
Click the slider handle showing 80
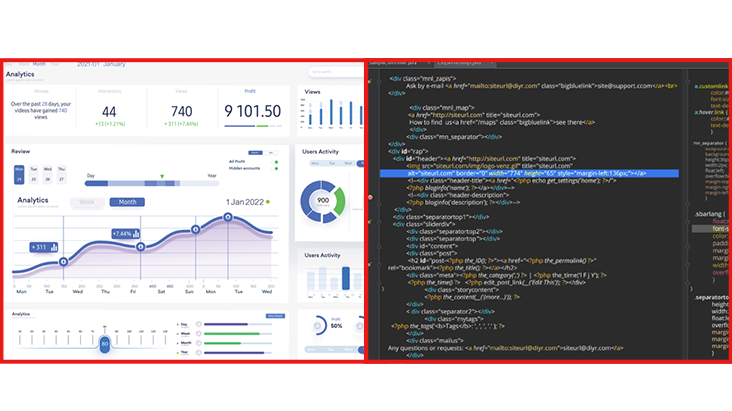(x=104, y=344)
